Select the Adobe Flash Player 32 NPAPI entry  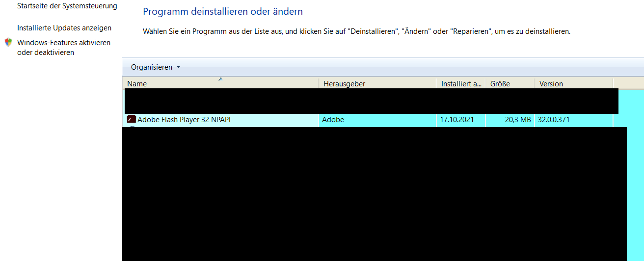coord(184,119)
